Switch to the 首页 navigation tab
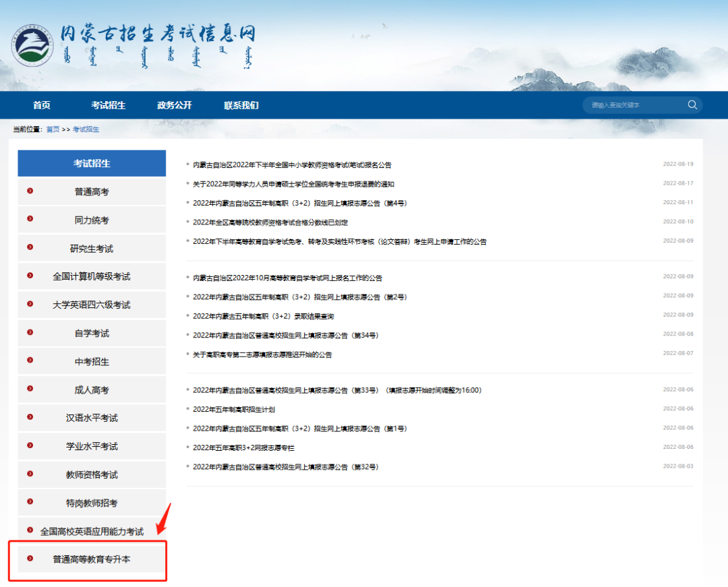The image size is (728, 587). (42, 105)
